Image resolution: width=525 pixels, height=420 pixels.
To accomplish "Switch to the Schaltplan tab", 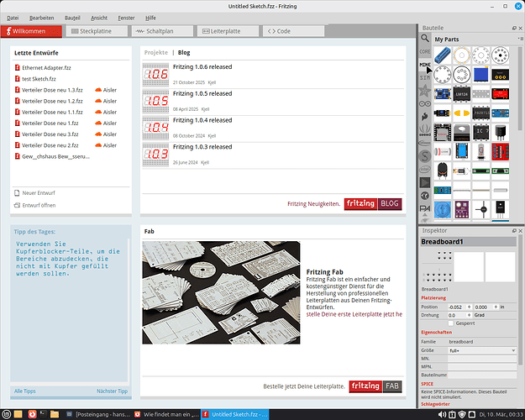I will pyautogui.click(x=162, y=31).
